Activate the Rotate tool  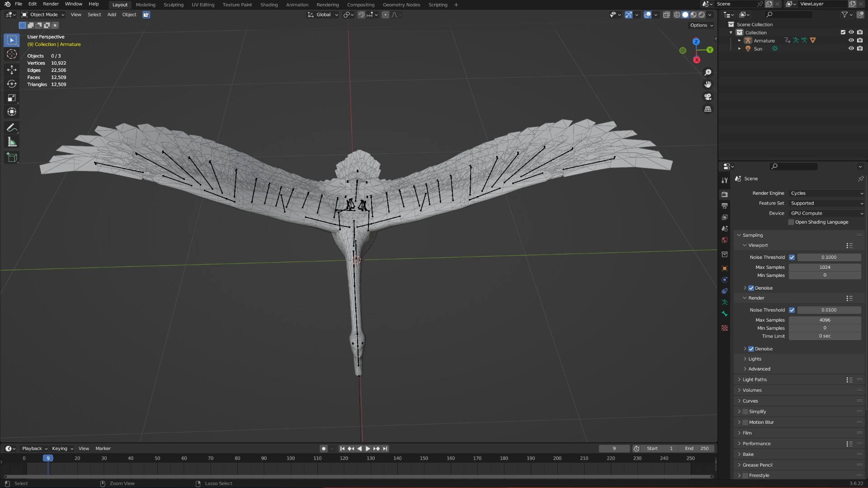(12, 84)
